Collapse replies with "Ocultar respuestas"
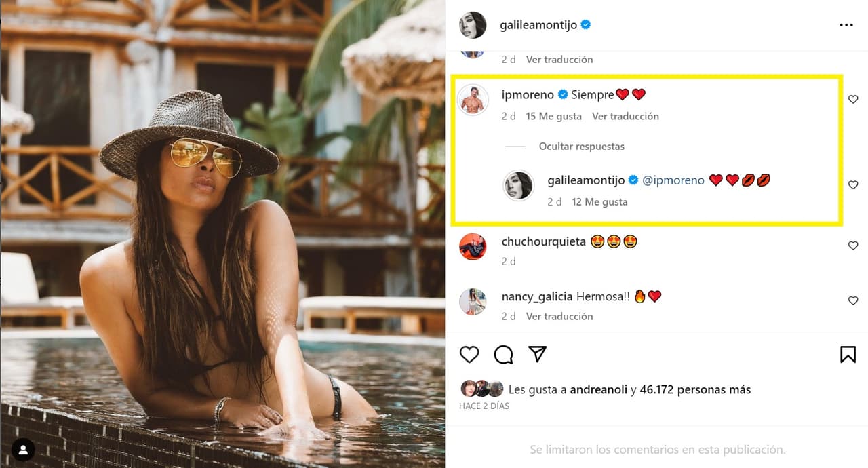 [x=581, y=146]
